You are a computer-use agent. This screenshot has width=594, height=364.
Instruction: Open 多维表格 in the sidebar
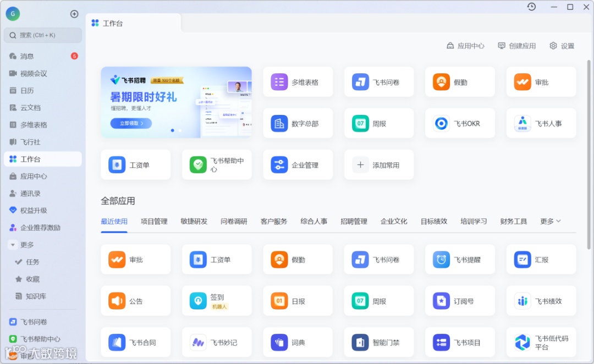point(43,125)
